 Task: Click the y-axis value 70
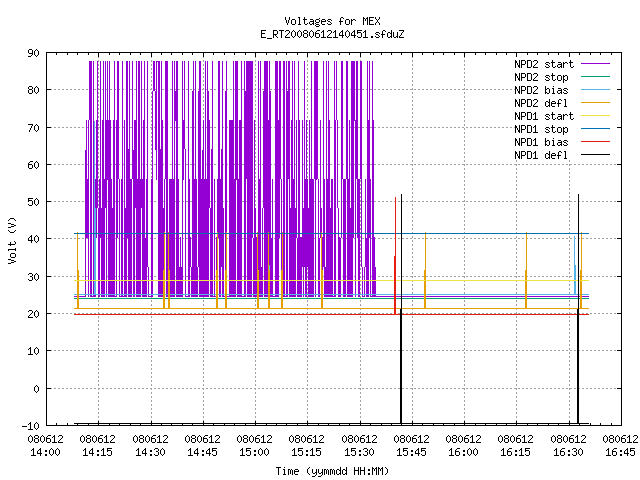click(x=33, y=128)
